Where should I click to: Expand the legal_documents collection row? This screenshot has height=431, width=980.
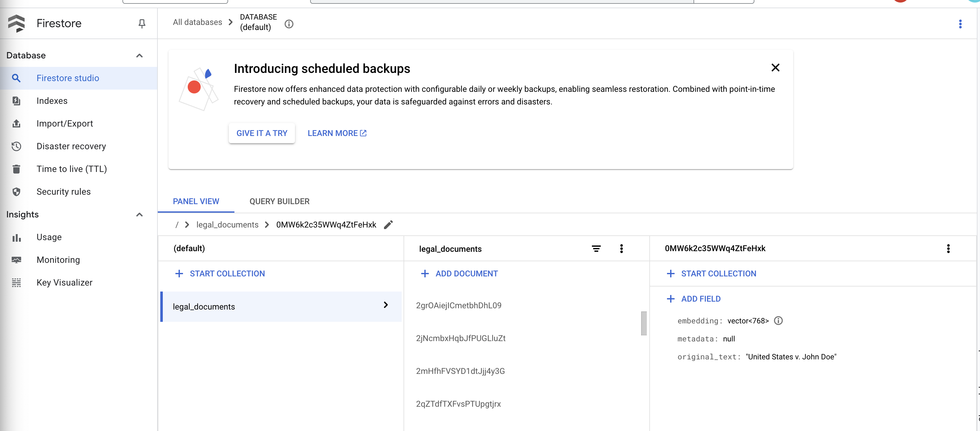point(385,305)
